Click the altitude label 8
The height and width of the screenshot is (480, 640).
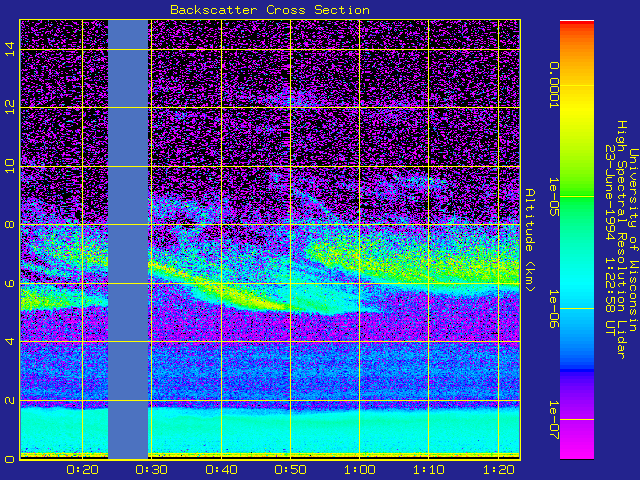(10, 224)
